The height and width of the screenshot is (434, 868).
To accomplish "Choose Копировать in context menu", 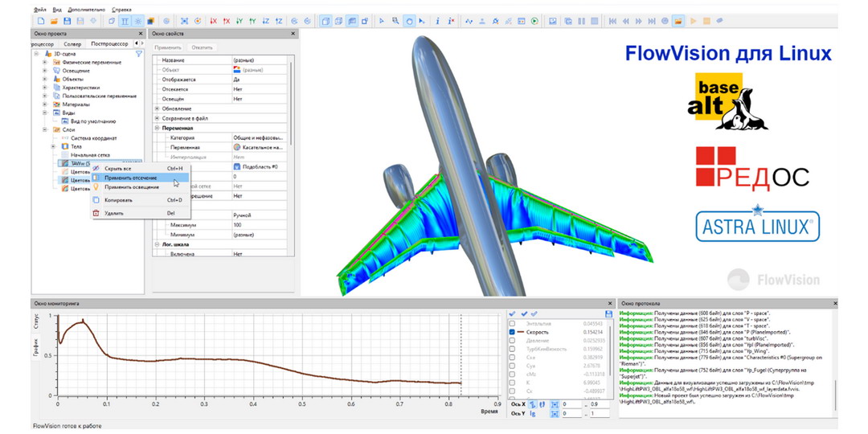I will (140, 200).
